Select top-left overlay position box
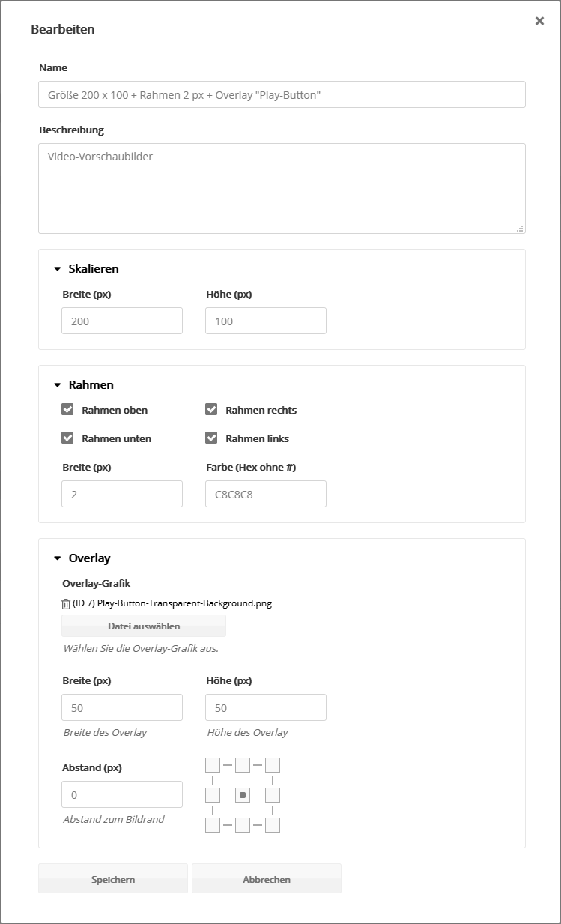 (213, 765)
